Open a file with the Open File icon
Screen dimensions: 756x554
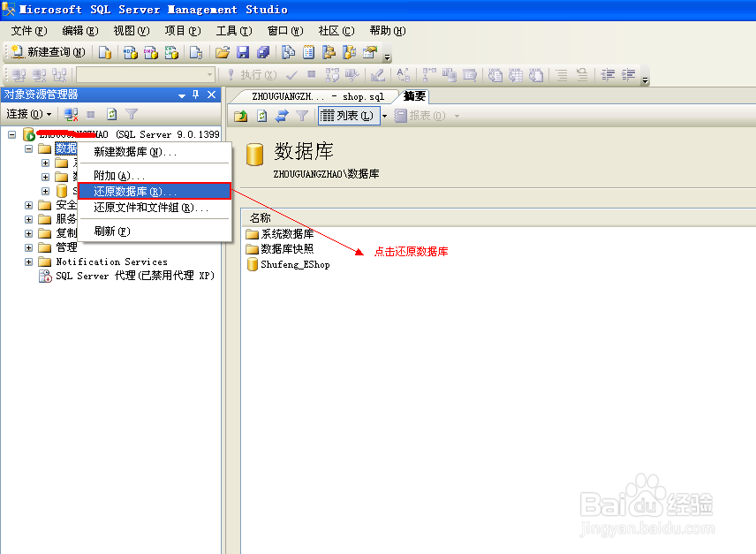(x=222, y=53)
